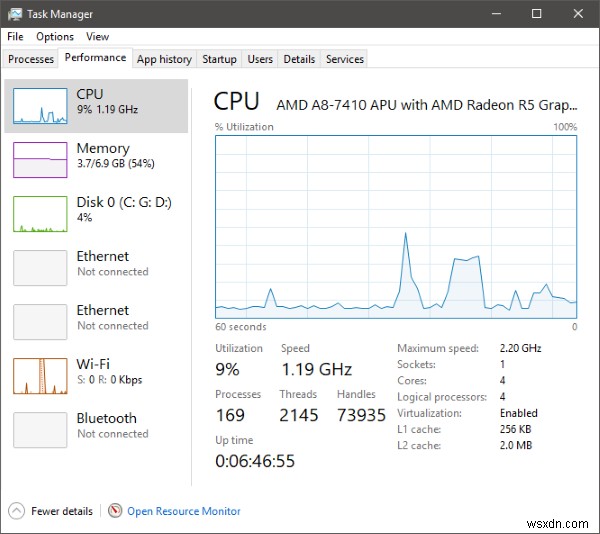The image size is (600, 534).
Task: Open the Options menu
Action: 55,37
